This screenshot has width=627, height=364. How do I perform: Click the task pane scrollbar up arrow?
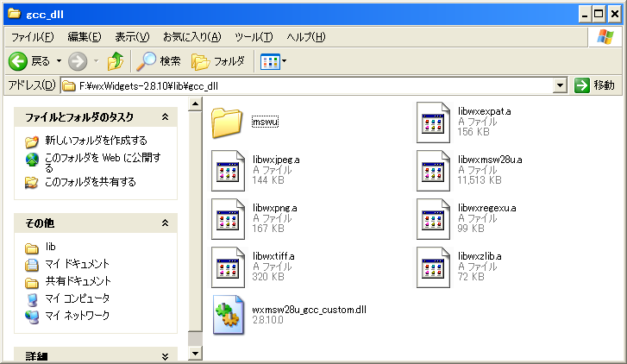[195, 104]
